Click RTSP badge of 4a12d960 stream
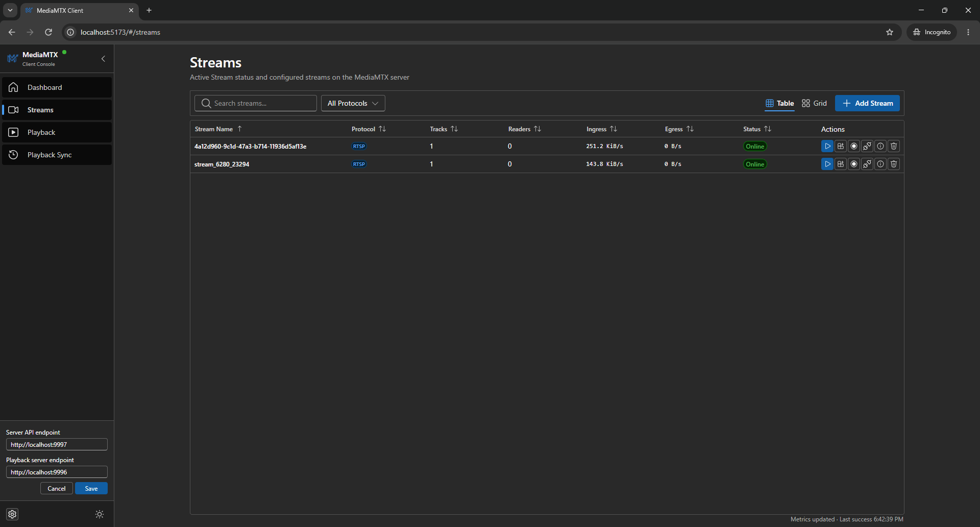This screenshot has height=527, width=980. tap(359, 146)
